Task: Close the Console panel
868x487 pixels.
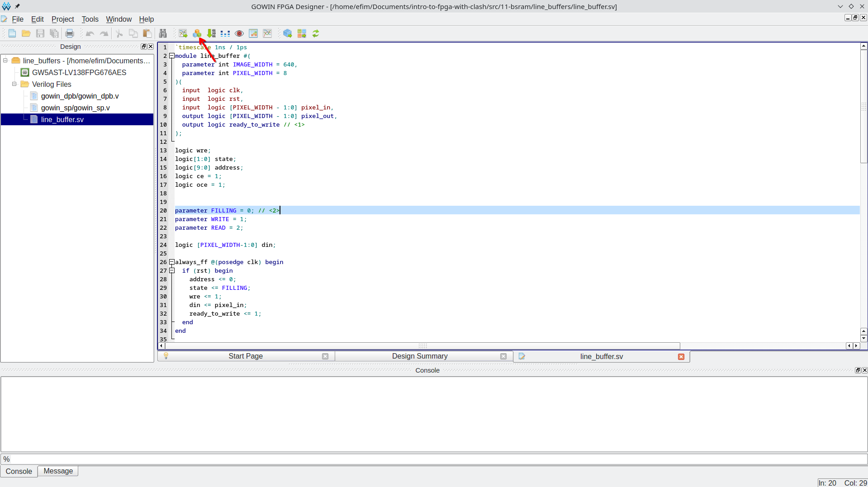Action: (x=864, y=370)
